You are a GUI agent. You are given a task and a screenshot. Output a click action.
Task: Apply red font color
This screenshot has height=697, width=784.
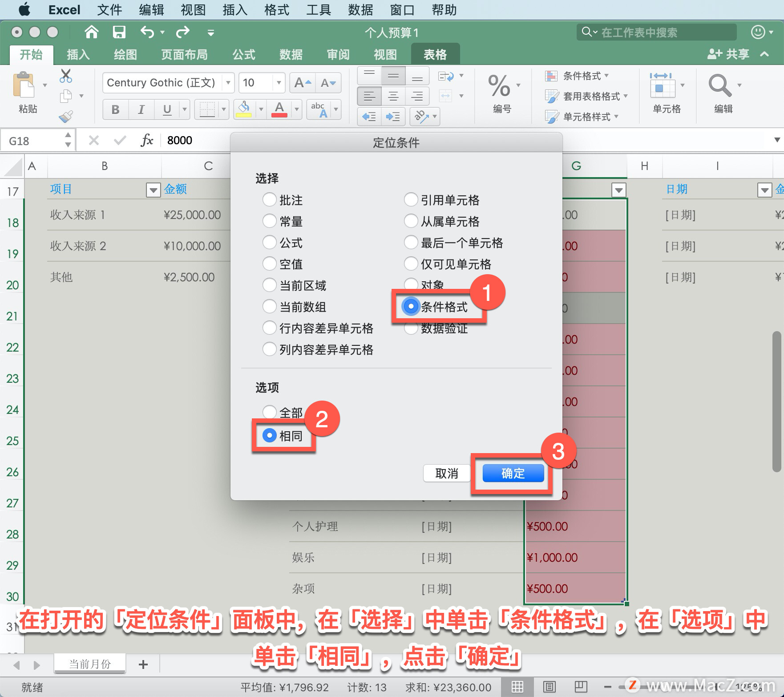(x=279, y=109)
